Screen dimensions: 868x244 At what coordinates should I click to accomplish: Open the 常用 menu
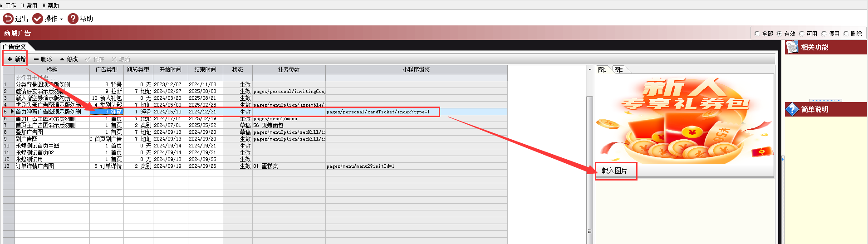coord(29,5)
